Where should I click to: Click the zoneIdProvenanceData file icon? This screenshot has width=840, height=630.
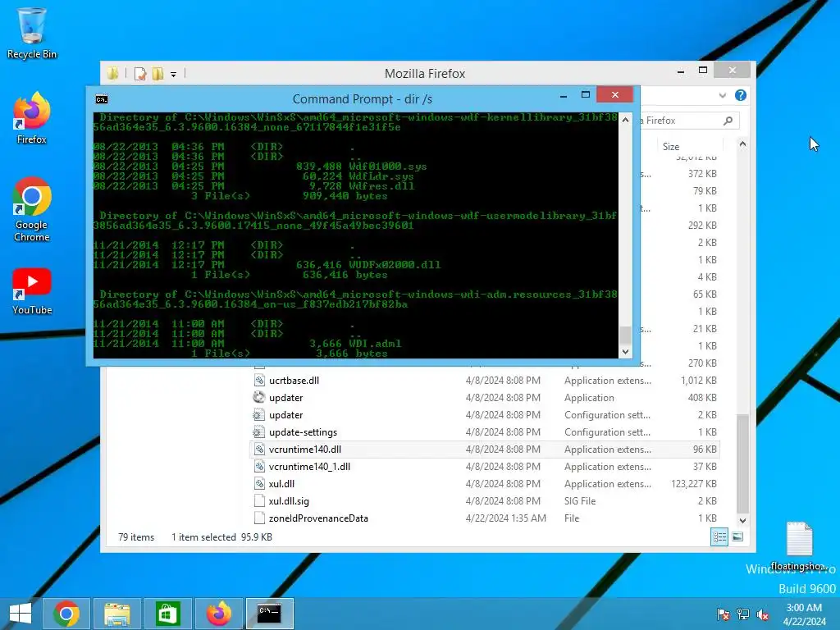(x=259, y=518)
